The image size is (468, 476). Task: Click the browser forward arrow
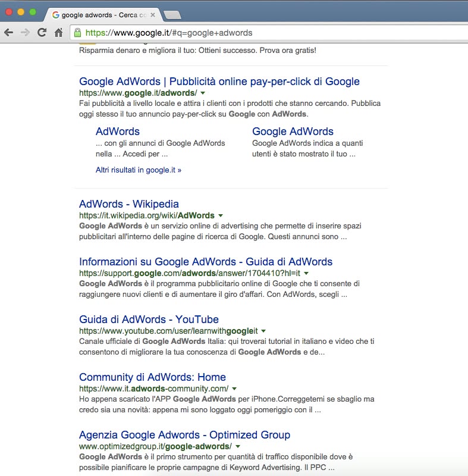point(25,33)
